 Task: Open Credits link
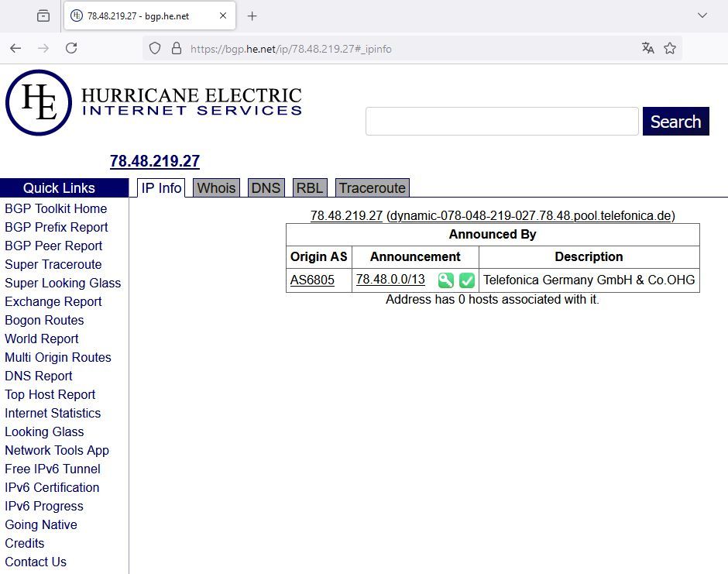pos(25,543)
